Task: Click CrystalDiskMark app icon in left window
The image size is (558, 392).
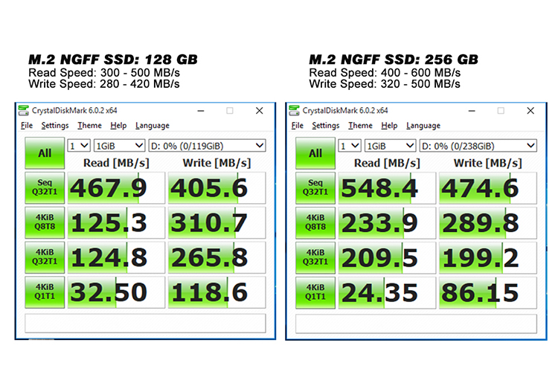Action: point(24,110)
